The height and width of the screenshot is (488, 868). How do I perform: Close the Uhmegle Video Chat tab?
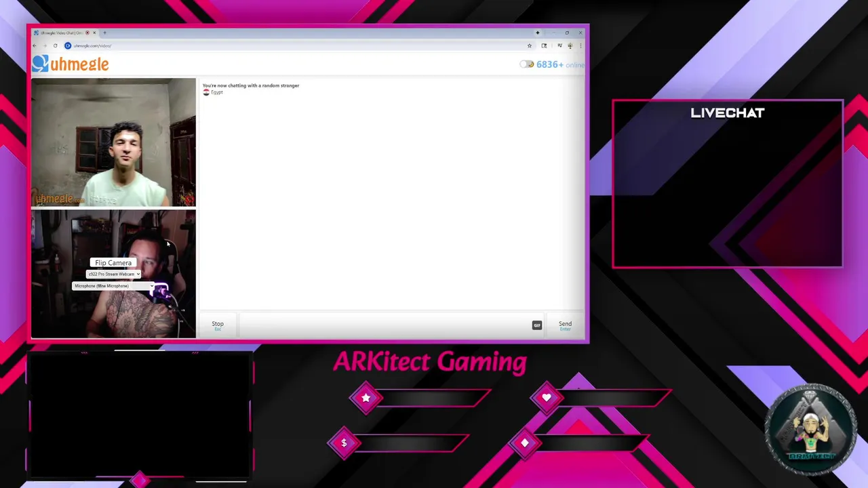94,33
